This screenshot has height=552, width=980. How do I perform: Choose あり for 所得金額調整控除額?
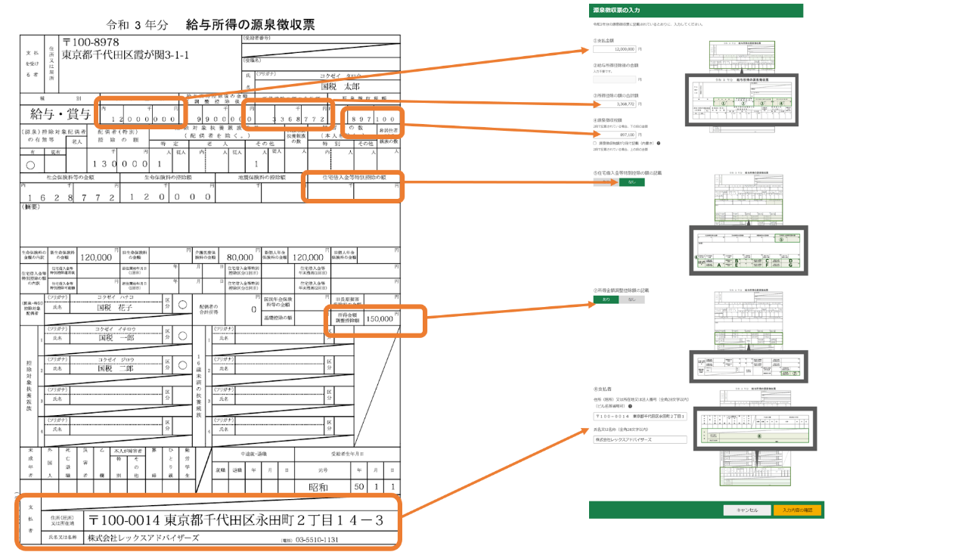606,299
